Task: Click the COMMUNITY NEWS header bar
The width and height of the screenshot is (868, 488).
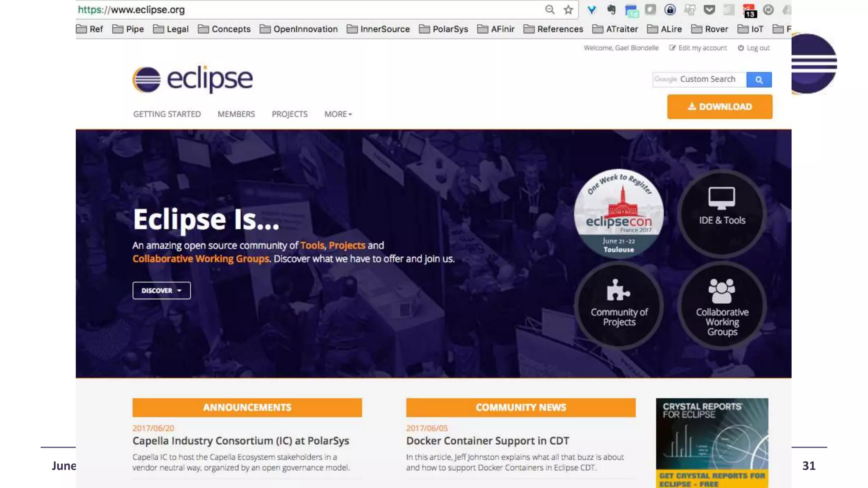Action: pyautogui.click(x=521, y=408)
